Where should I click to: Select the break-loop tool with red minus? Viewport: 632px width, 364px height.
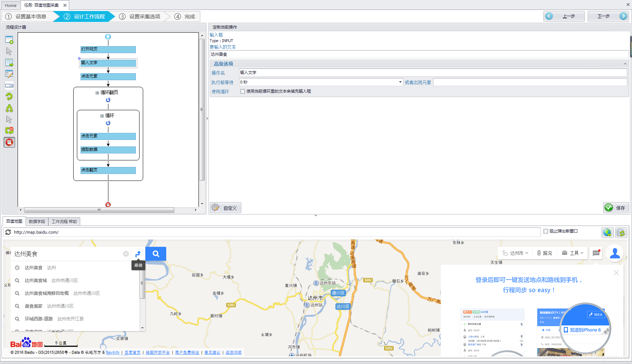click(x=9, y=130)
